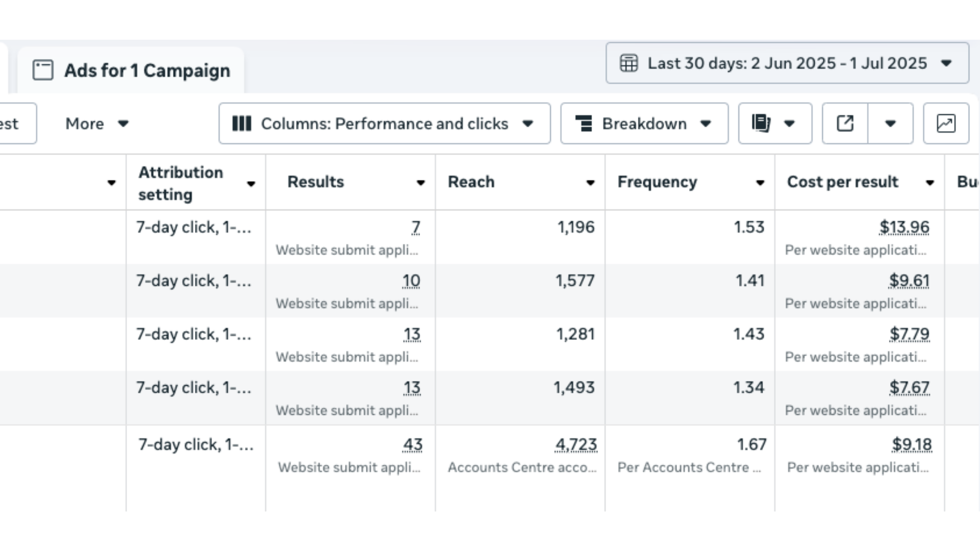Open Attribution setting column arrow
Image resolution: width=980 pixels, height=551 pixels.
[251, 184]
